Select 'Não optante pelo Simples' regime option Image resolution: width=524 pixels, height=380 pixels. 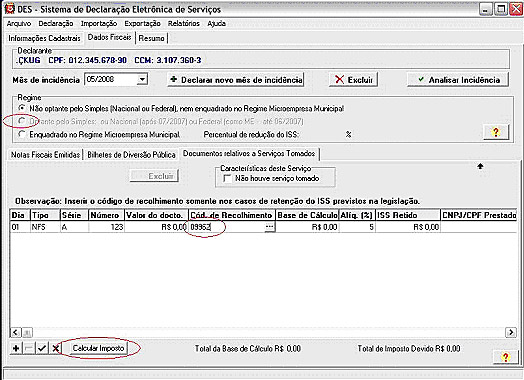22,108
